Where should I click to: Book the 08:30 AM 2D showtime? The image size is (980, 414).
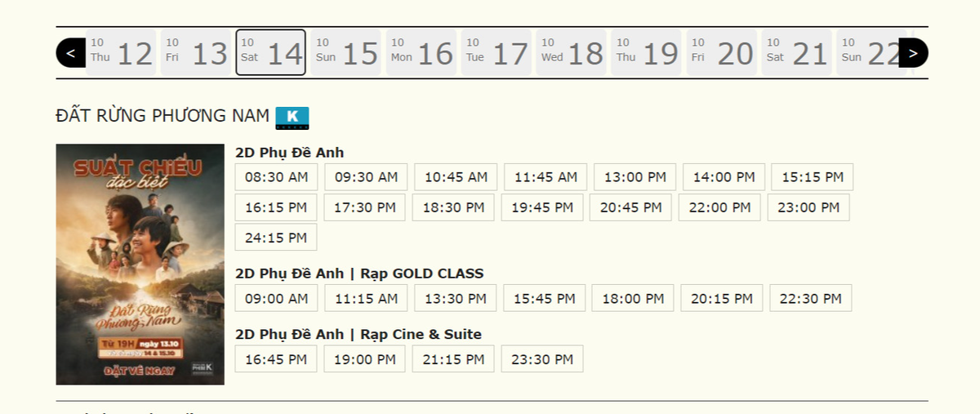[276, 177]
